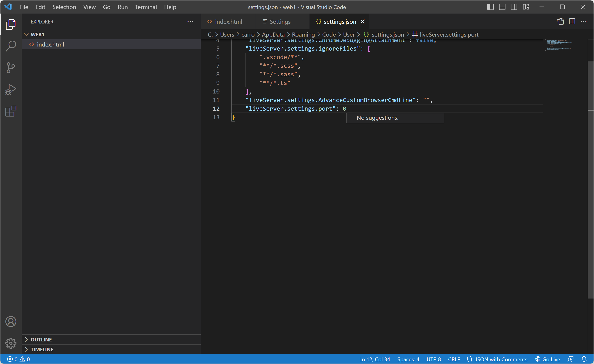
Task: Open the Manage gear menu
Action: (x=11, y=343)
